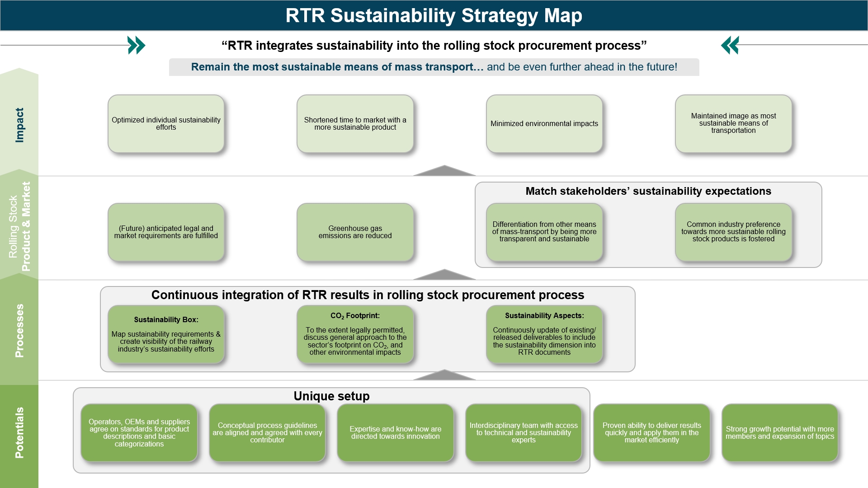Select the Sustainability Aspects process card

click(545, 334)
